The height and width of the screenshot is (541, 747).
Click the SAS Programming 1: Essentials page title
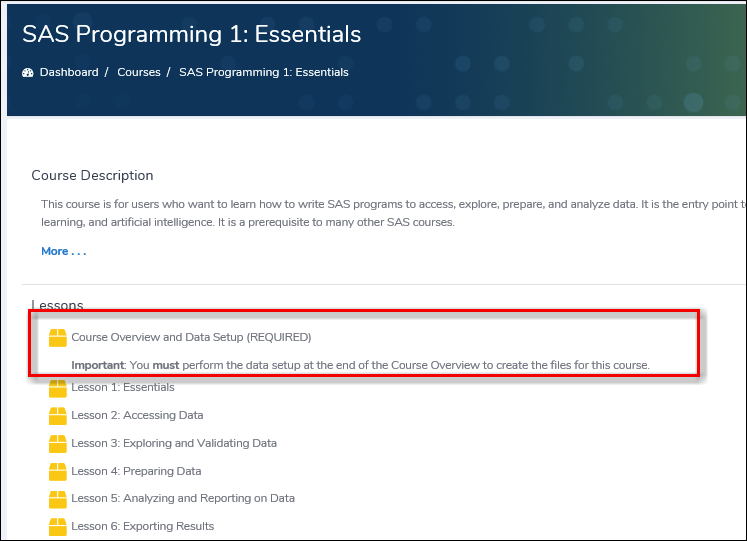click(191, 34)
